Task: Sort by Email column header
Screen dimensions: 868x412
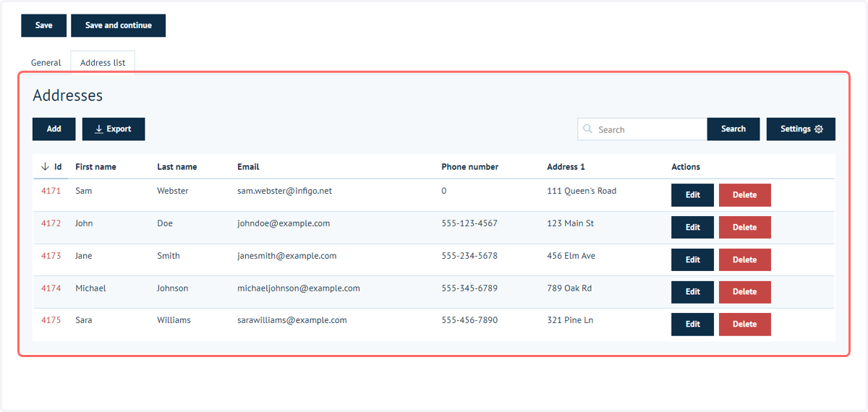Action: pyautogui.click(x=248, y=167)
